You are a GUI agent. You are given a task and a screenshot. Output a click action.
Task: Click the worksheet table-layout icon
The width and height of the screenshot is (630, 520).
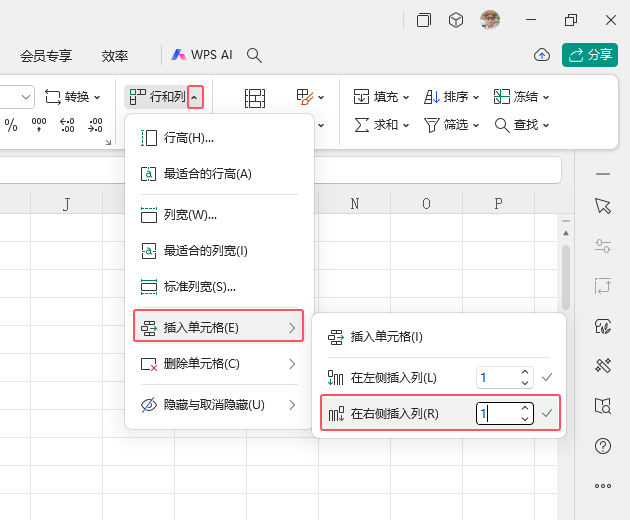click(x=255, y=98)
